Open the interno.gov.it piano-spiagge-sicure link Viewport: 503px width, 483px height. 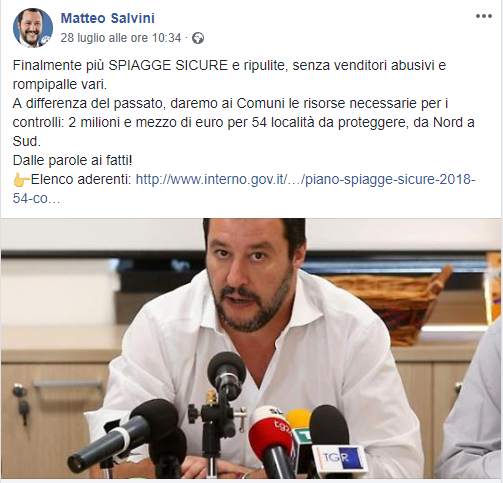pyautogui.click(x=306, y=179)
